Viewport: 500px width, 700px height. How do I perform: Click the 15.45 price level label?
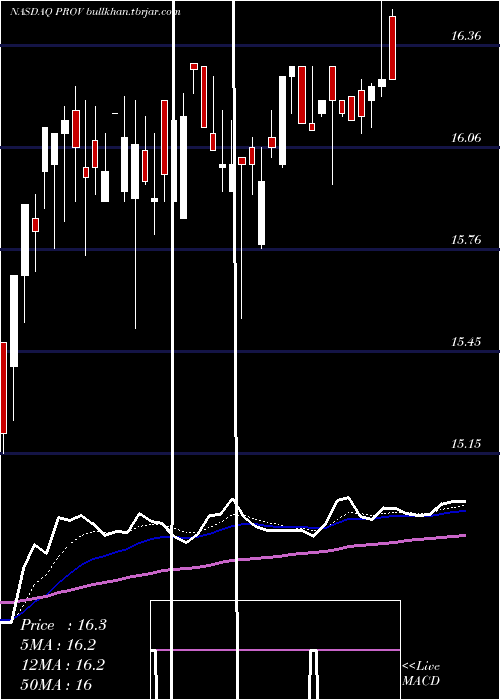[466, 342]
